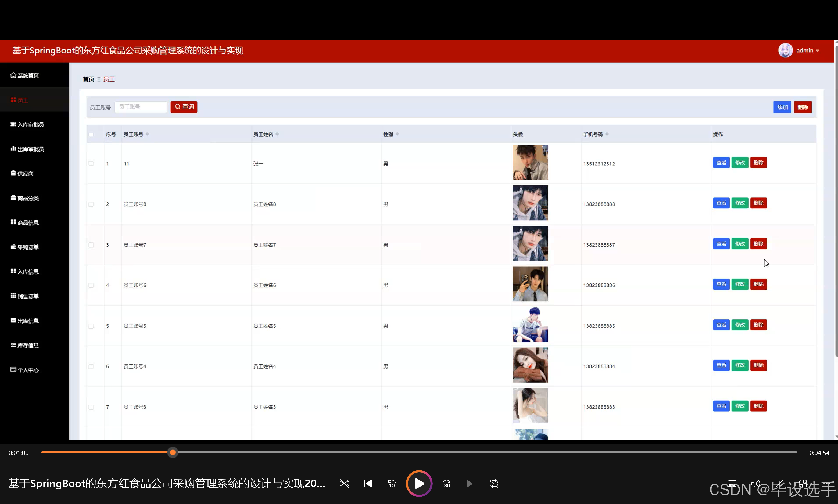Open avatar thumbnail of 员工姓名4

click(x=530, y=365)
